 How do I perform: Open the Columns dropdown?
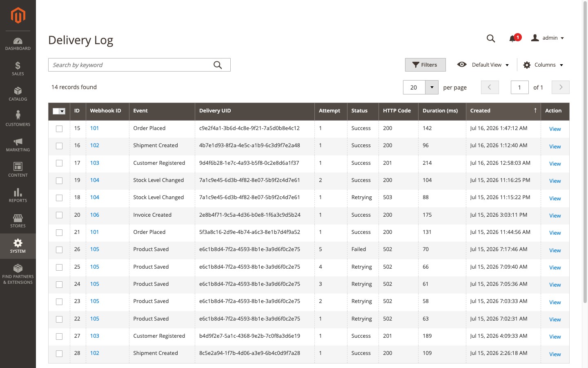tap(543, 65)
